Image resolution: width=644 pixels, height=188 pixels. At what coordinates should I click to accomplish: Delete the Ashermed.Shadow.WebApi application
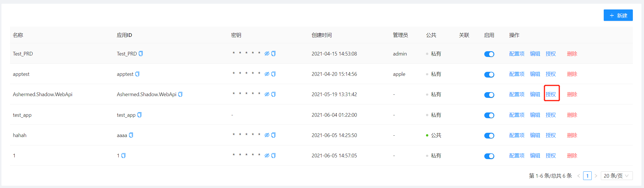click(572, 94)
